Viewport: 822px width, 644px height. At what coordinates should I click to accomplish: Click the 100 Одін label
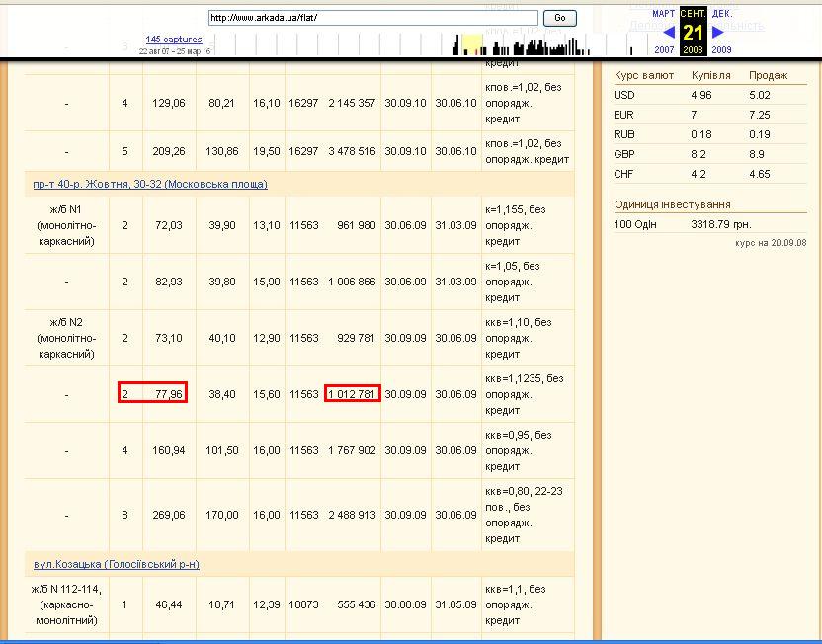635,225
